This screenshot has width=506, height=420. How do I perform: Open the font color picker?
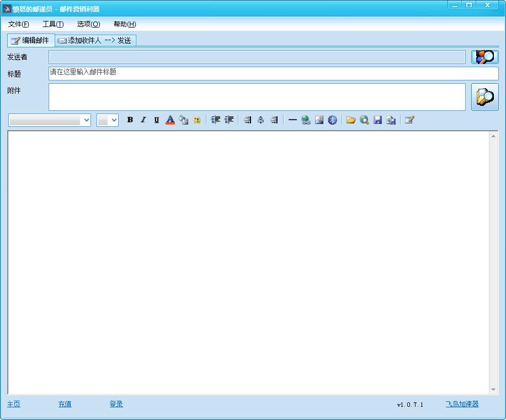click(x=170, y=120)
